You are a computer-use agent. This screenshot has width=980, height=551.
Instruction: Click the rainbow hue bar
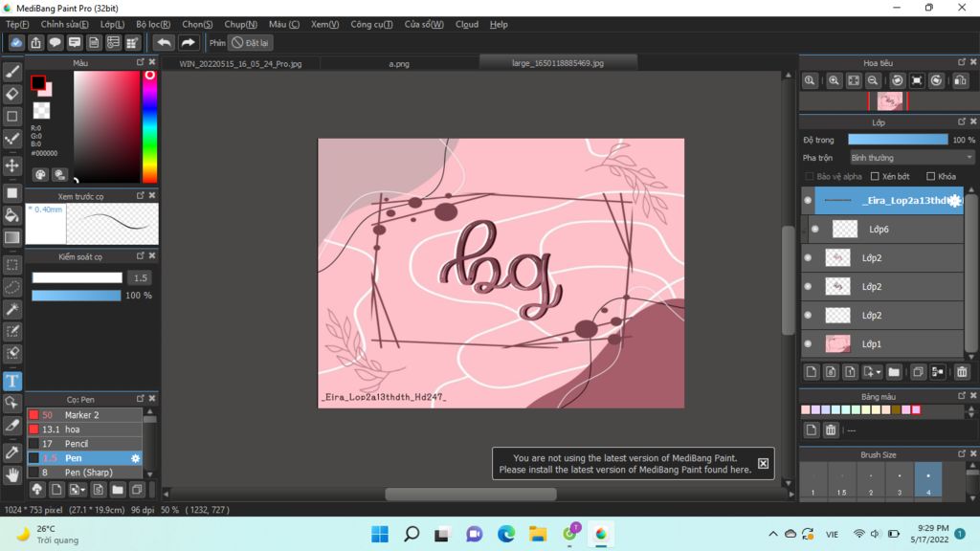coord(149,126)
